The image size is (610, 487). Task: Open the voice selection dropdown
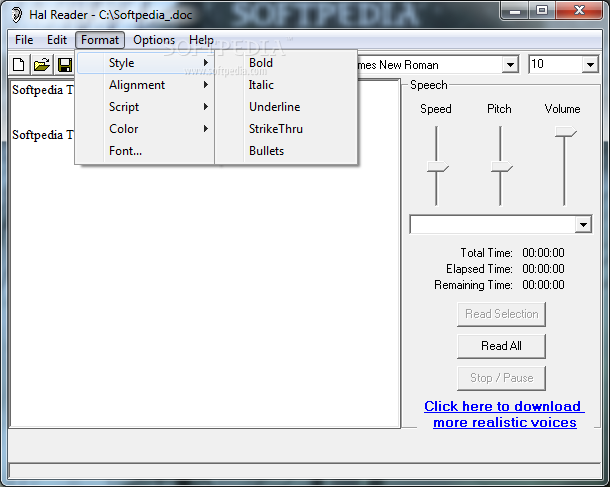click(583, 224)
